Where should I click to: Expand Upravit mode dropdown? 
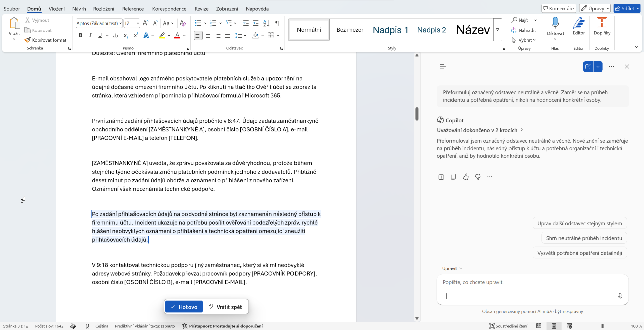[452, 268]
